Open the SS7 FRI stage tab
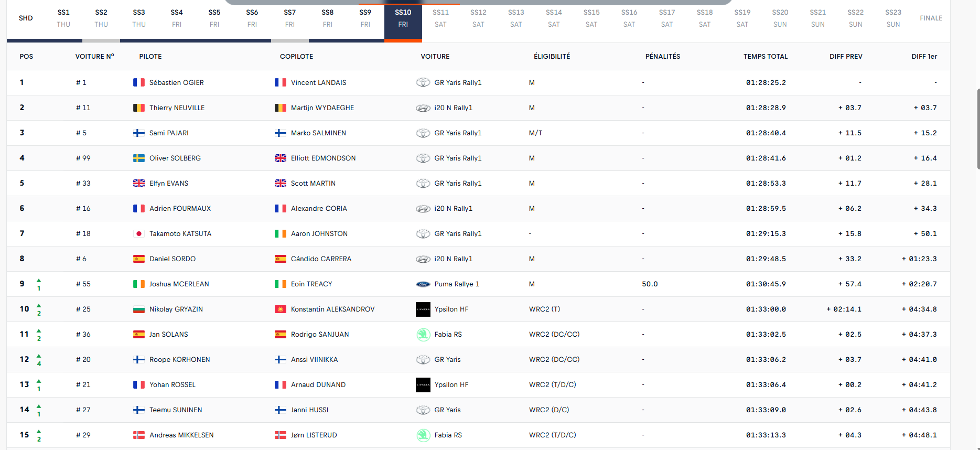Screen dimensions: 980x450 pos(290,18)
